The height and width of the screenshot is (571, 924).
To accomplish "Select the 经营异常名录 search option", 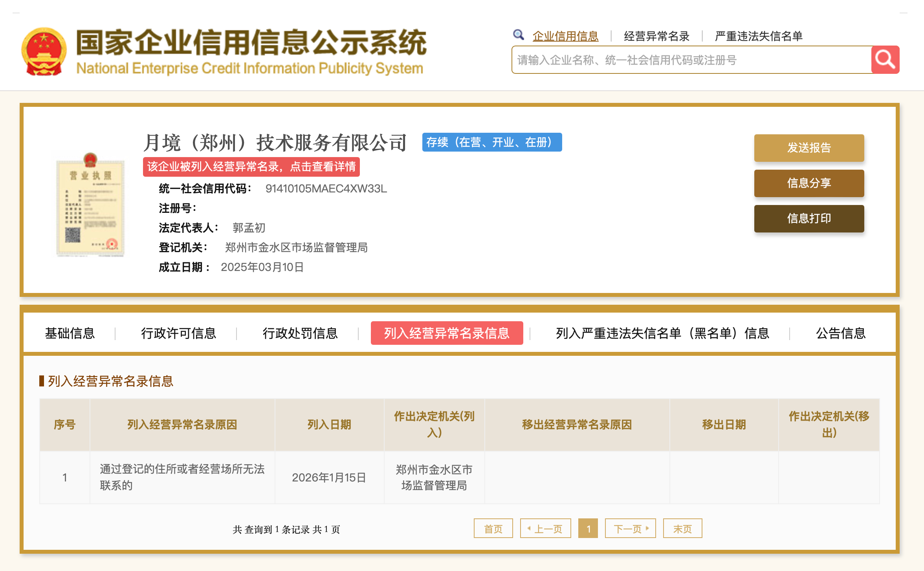I will (x=656, y=36).
